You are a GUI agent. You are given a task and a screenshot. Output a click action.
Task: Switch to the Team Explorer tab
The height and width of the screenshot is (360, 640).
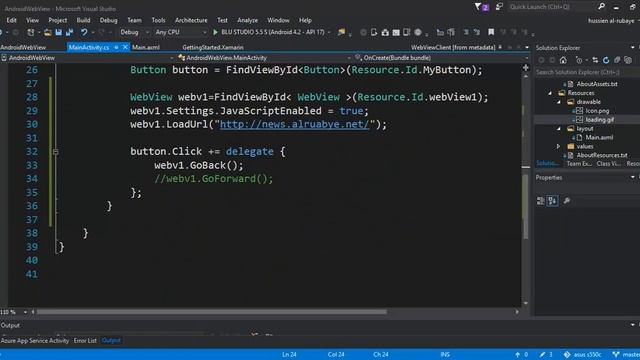[579, 164]
